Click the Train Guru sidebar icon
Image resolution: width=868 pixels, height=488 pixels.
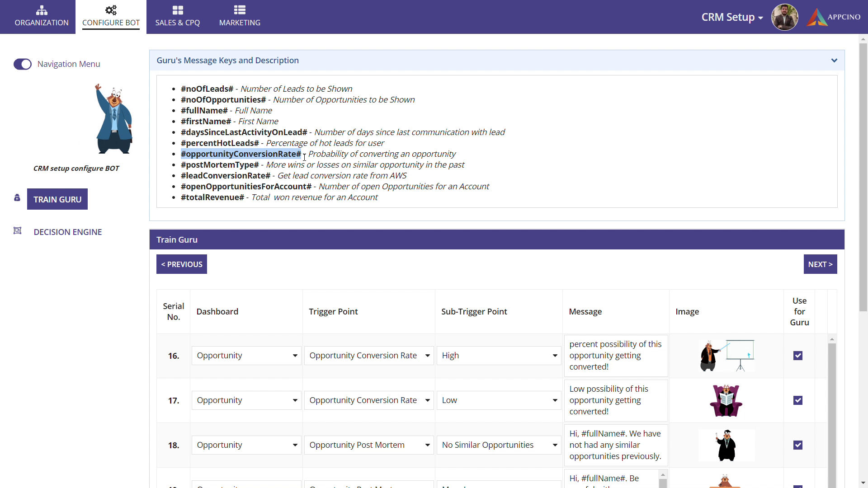tap(17, 198)
